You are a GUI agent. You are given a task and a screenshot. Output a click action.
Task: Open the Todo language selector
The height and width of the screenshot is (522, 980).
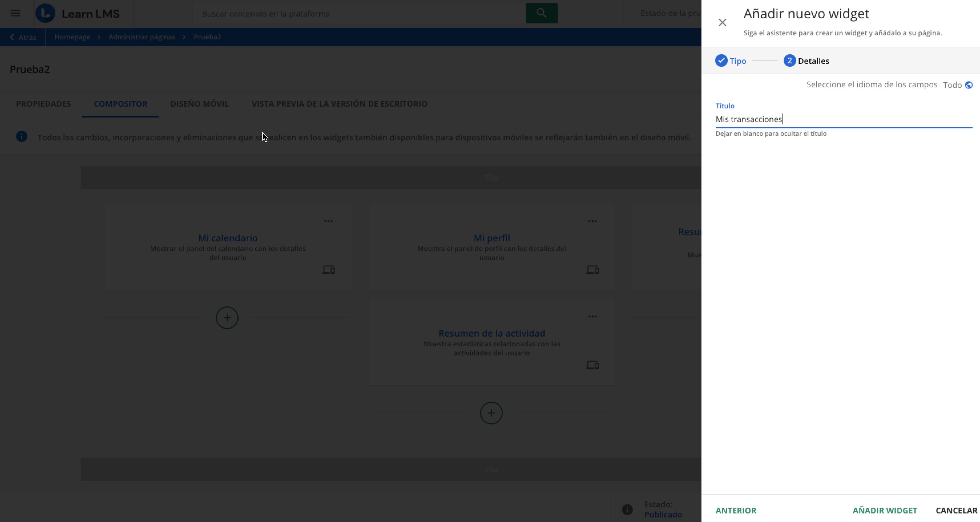pyautogui.click(x=952, y=85)
